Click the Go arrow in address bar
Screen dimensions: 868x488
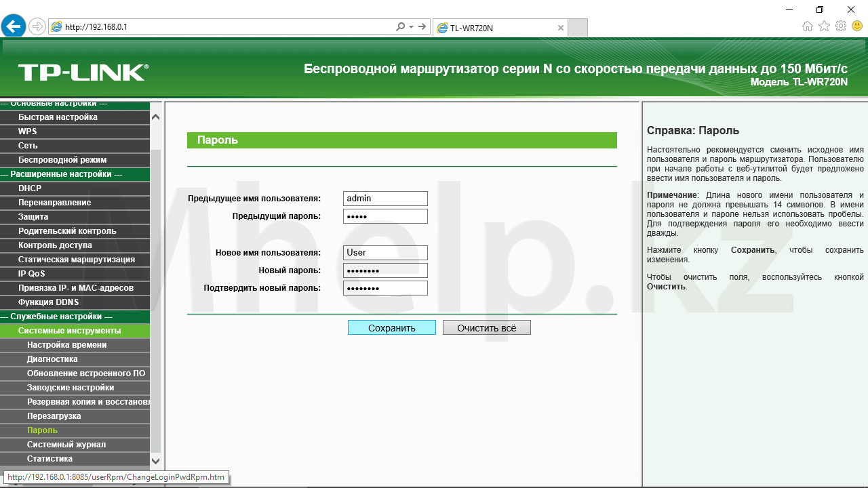tap(422, 26)
